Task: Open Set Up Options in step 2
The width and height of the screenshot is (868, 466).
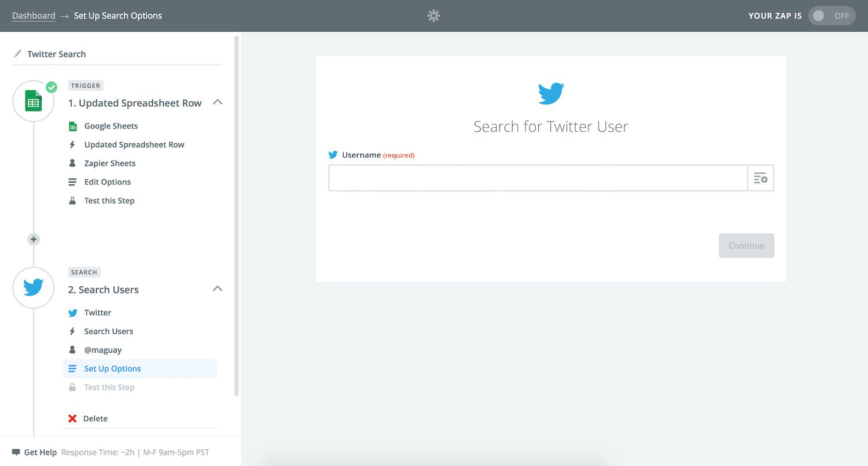Action: 140,368
